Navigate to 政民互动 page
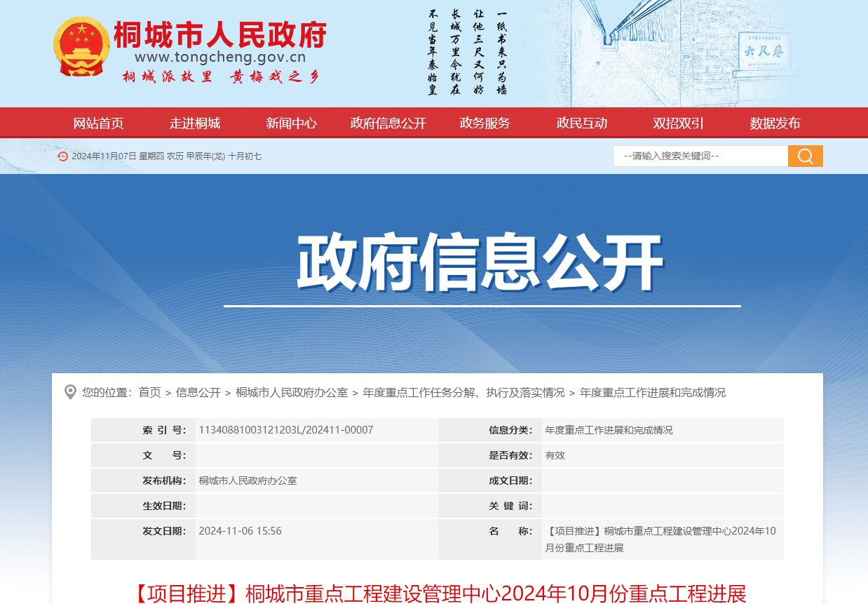The width and height of the screenshot is (868, 604). click(x=581, y=123)
